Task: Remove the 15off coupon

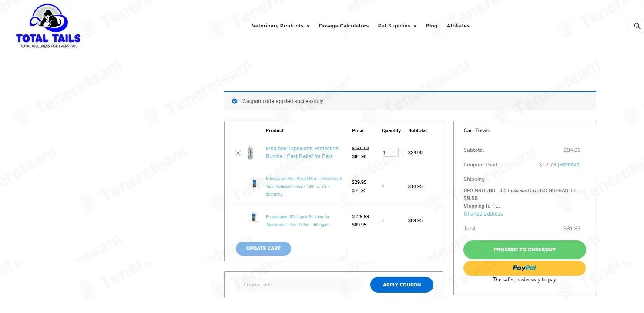Action: coord(569,165)
